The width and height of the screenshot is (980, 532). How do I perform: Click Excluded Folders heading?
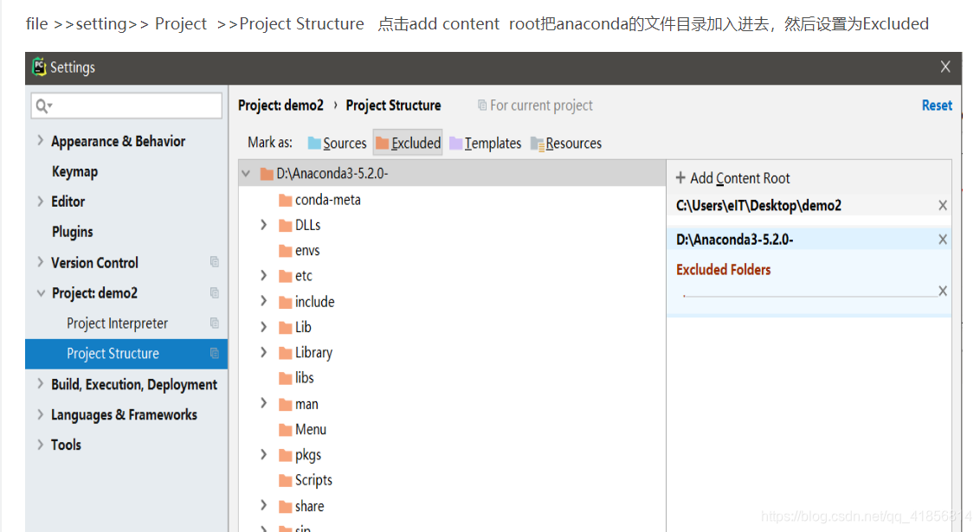pos(723,270)
